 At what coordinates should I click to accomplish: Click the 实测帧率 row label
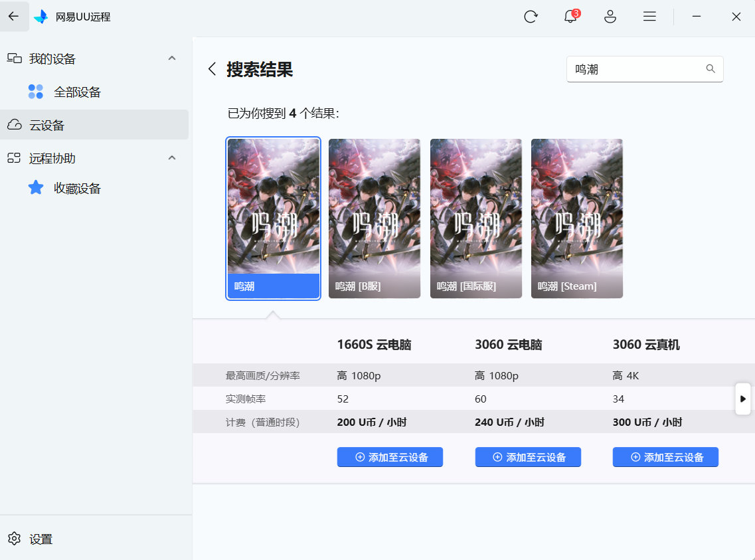point(246,399)
